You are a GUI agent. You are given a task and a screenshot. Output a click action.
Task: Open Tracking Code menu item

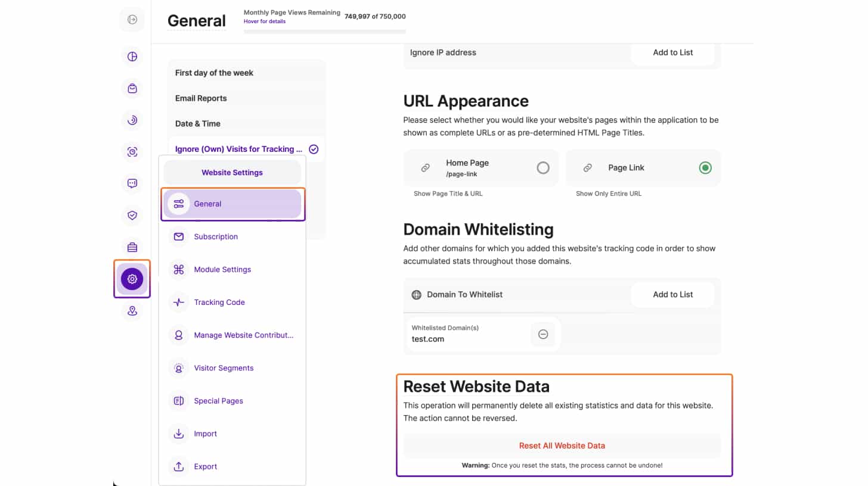point(219,302)
